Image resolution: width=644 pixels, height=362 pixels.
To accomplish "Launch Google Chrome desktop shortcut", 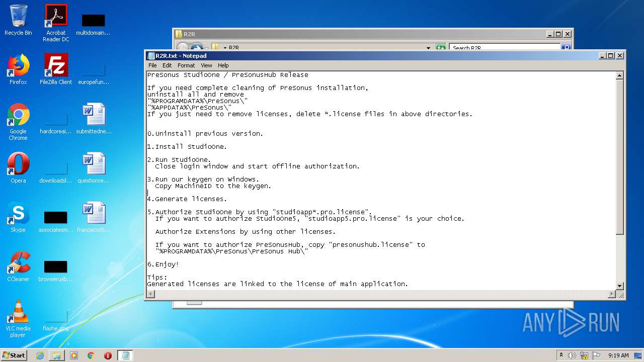I will tap(18, 122).
